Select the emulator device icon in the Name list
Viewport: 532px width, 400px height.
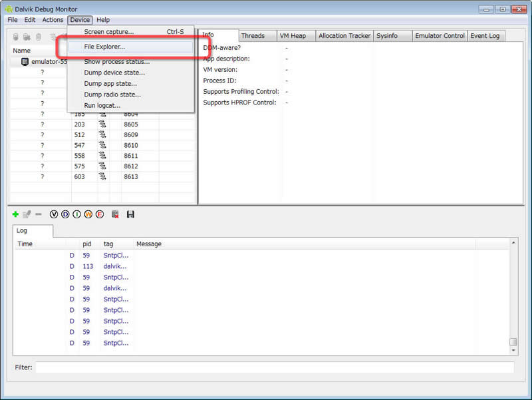(x=25, y=61)
